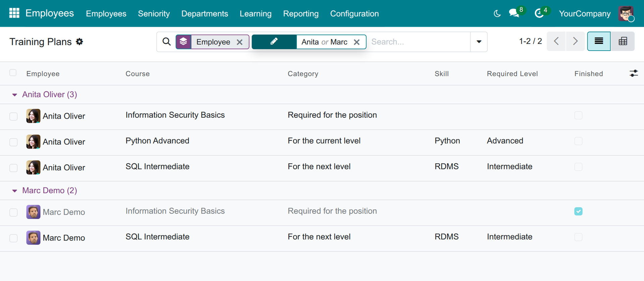Open conversations chat icon with 8 badge

514,13
